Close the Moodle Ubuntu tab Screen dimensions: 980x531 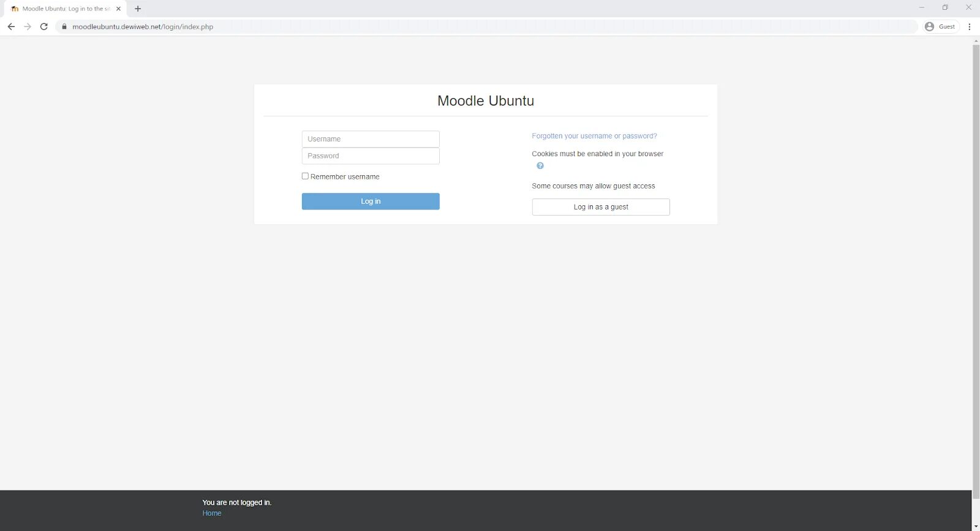[118, 9]
